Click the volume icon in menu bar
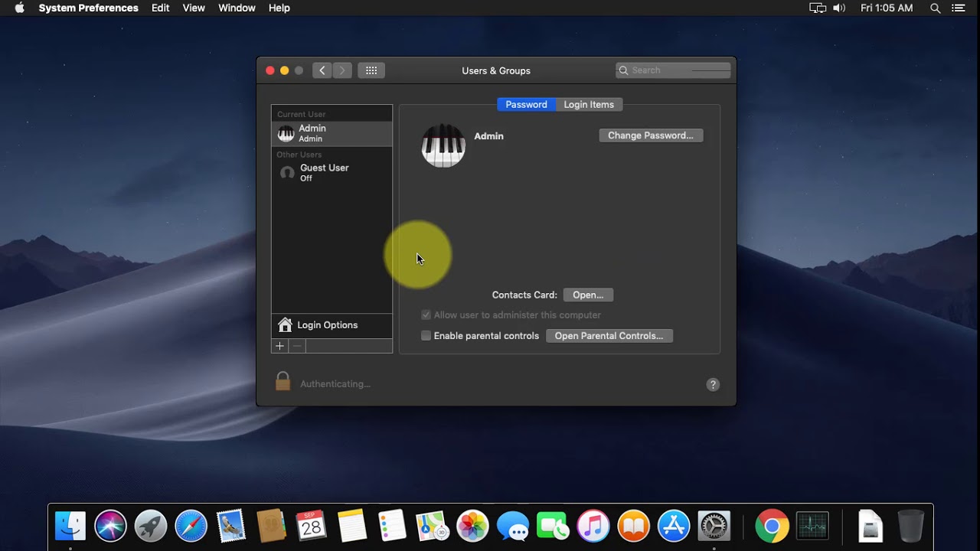 [839, 8]
